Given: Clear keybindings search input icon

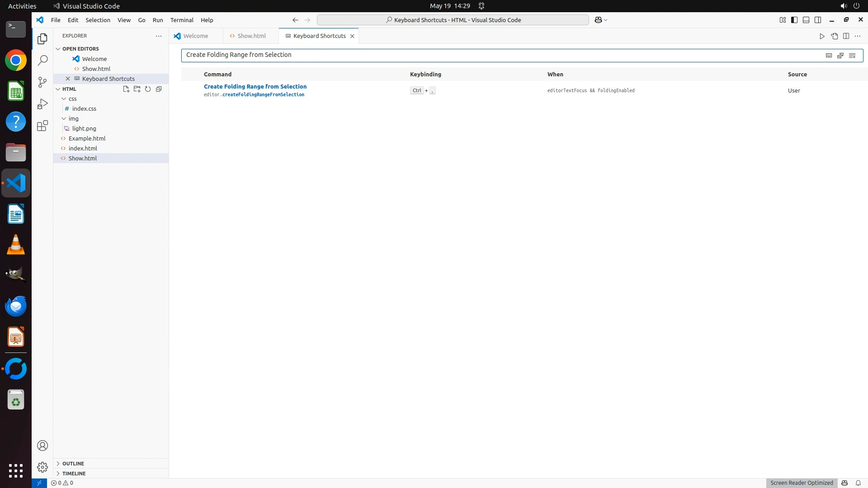Looking at the screenshot, I should tap(852, 55).
